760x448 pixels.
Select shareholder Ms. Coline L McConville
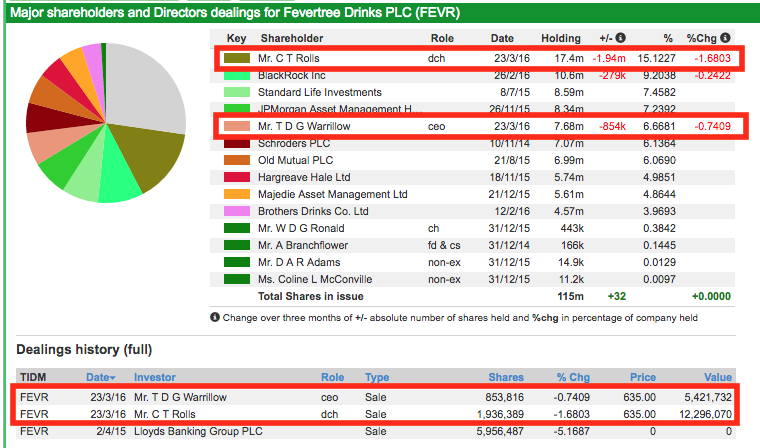tap(315, 279)
